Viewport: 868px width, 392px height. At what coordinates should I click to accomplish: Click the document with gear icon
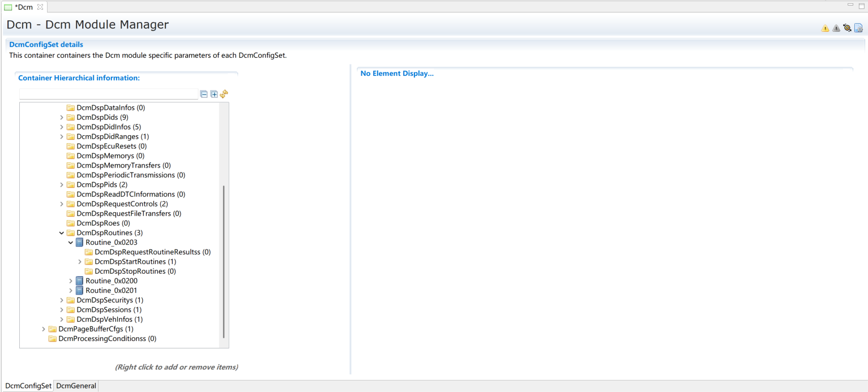point(858,28)
